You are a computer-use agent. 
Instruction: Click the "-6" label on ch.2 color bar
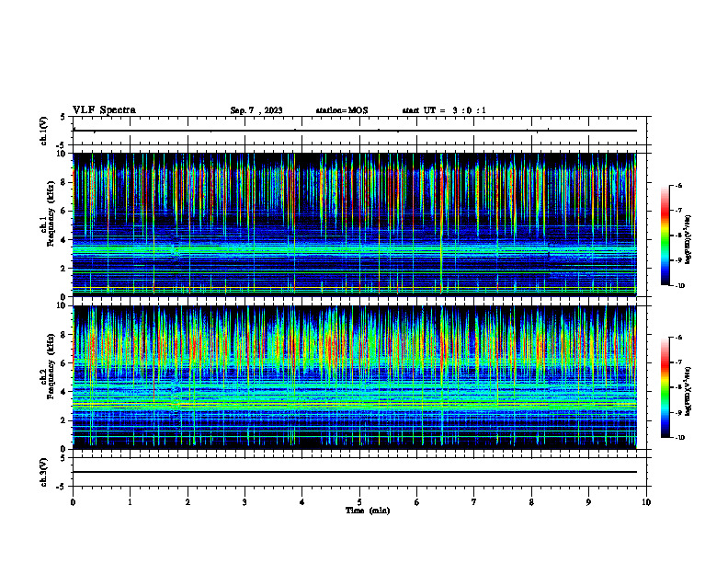(x=679, y=338)
